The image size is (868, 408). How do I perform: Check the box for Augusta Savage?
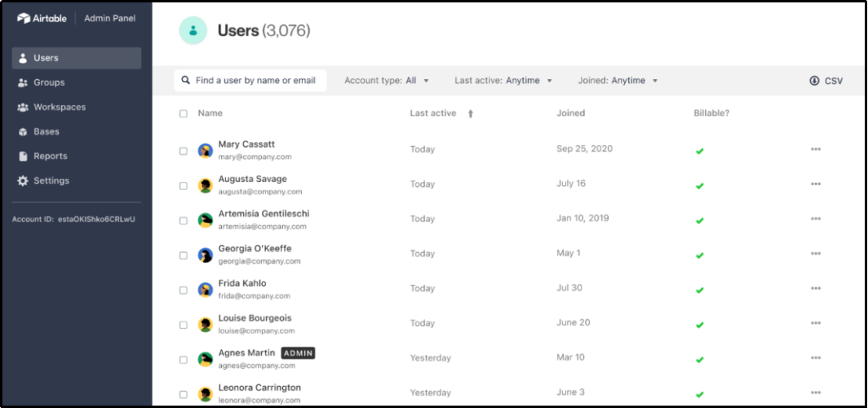pos(184,186)
